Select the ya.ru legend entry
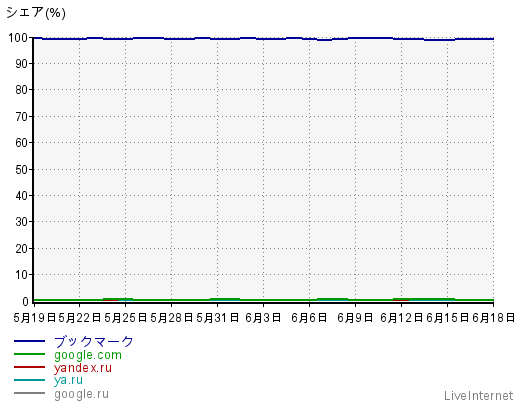 click(68, 380)
